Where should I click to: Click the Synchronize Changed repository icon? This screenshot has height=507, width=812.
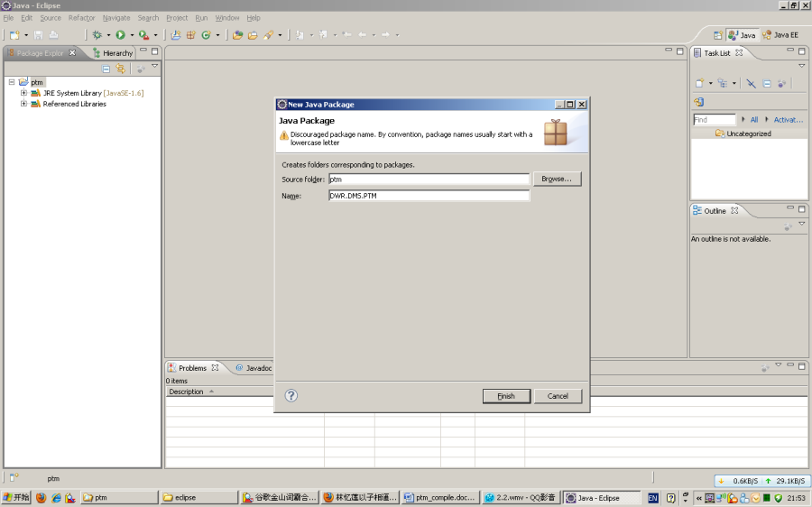coord(698,102)
